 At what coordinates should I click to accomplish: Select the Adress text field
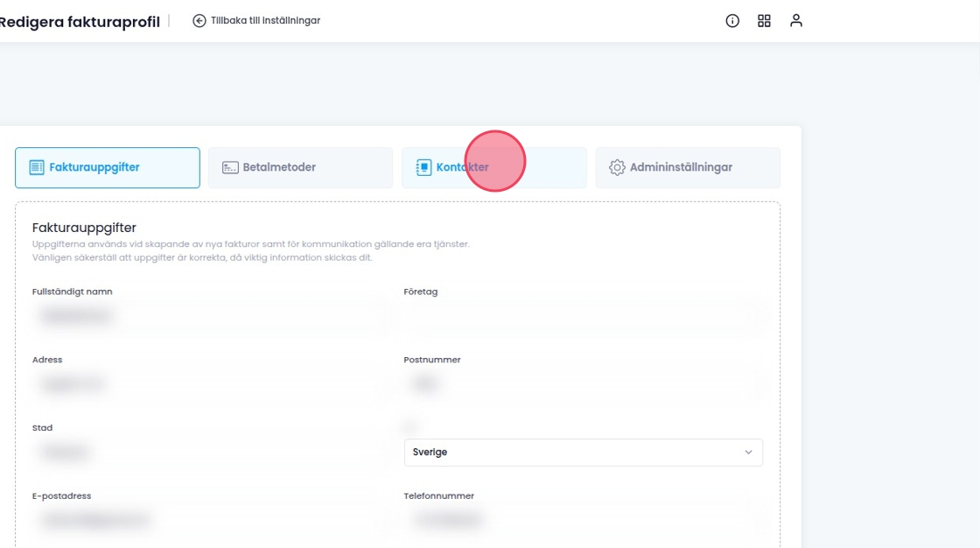210,383
